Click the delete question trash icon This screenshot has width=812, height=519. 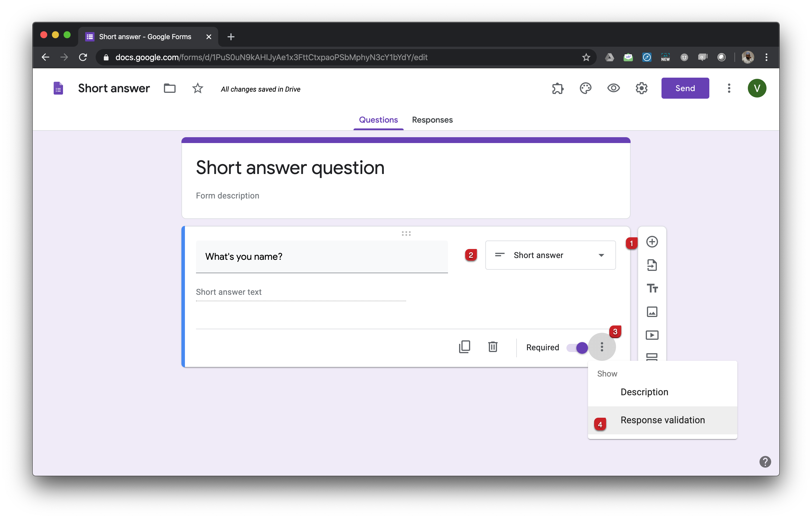(x=493, y=347)
